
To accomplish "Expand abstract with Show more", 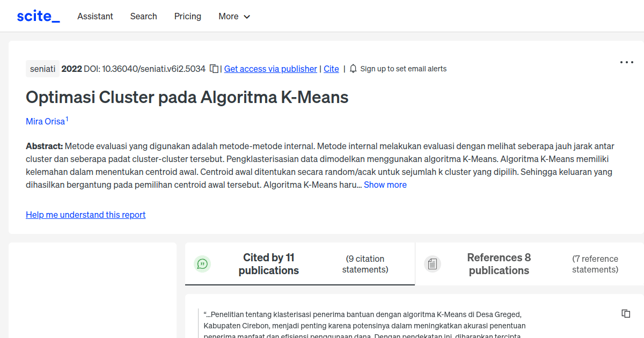I will (385, 185).
